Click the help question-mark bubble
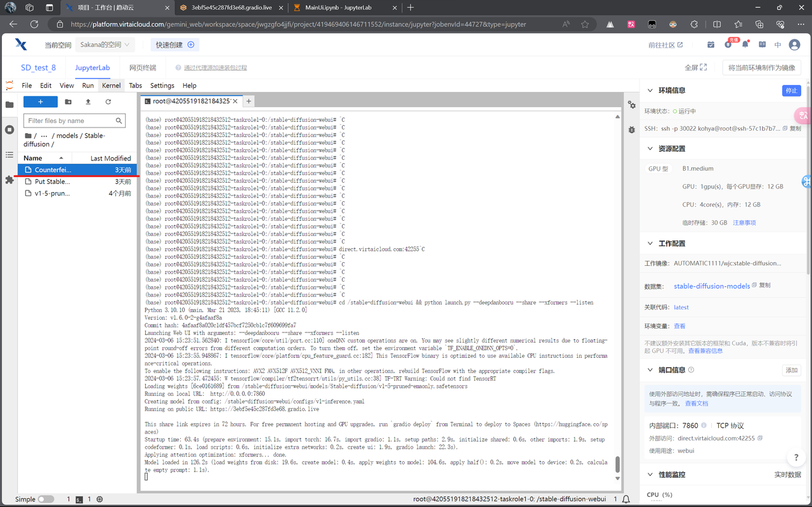This screenshot has height=507, width=812. tap(796, 457)
